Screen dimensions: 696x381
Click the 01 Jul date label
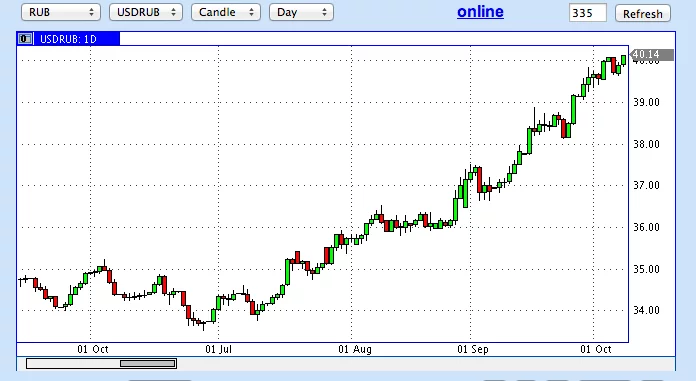[x=218, y=349]
